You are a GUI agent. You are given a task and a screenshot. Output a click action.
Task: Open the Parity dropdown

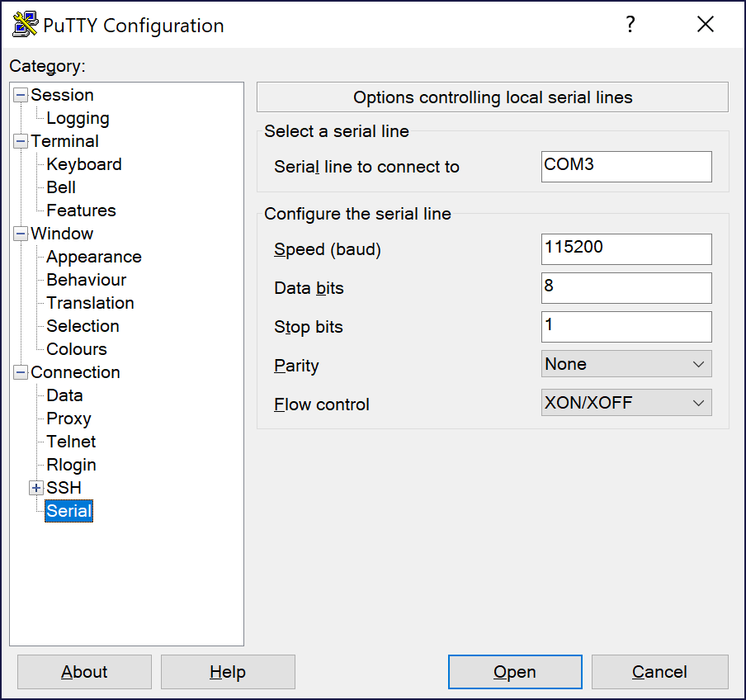626,364
